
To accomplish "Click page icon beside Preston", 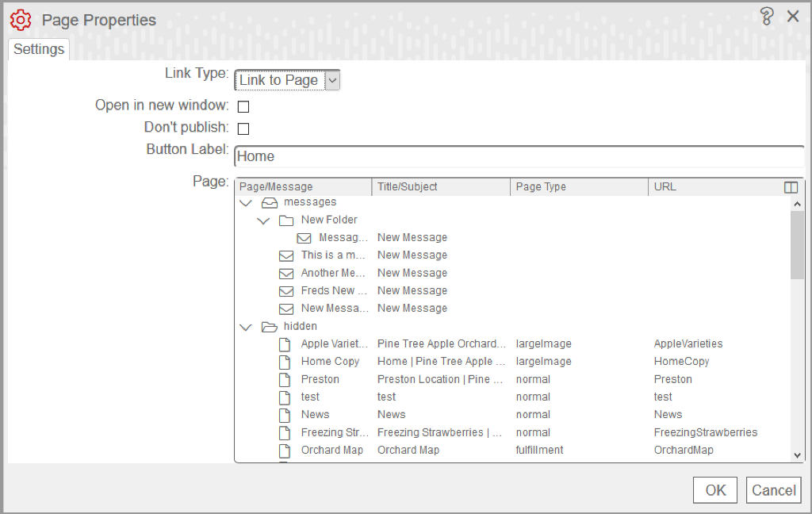I will pos(285,380).
